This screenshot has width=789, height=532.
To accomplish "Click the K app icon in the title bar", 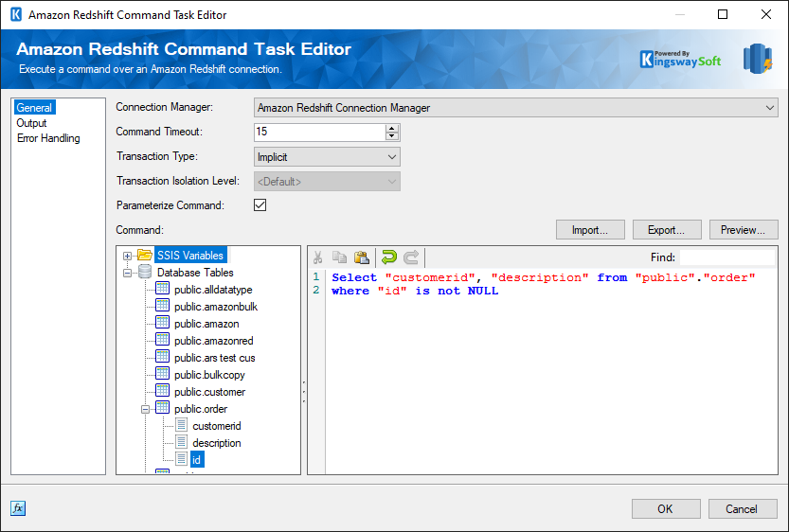I will pyautogui.click(x=16, y=14).
